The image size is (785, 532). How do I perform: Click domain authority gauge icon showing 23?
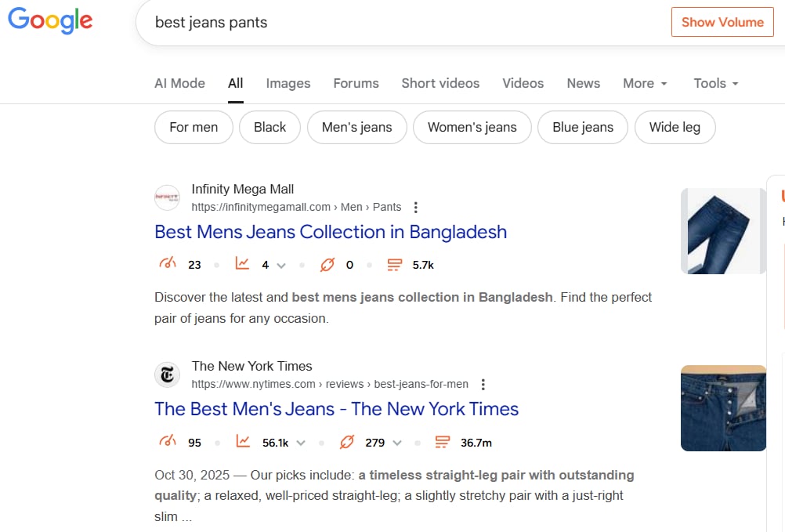point(168,265)
